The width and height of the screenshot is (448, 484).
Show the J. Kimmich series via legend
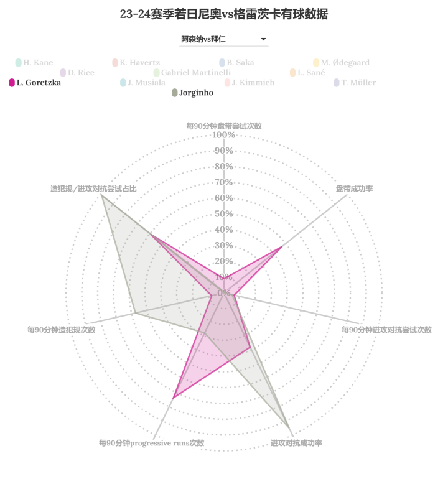tap(253, 83)
